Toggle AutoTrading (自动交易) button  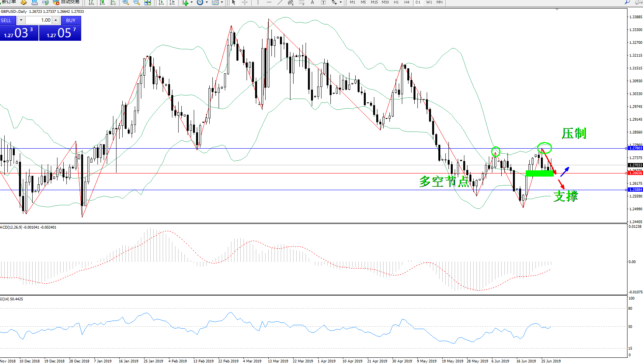tap(66, 2)
